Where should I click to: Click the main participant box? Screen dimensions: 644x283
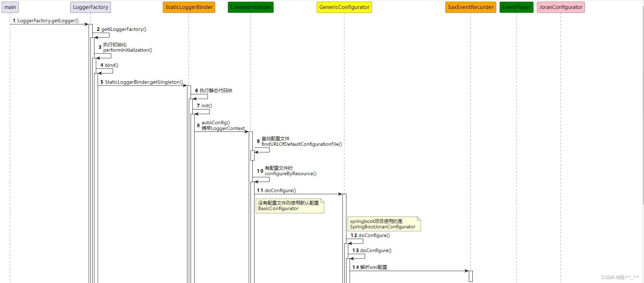pos(10,7)
